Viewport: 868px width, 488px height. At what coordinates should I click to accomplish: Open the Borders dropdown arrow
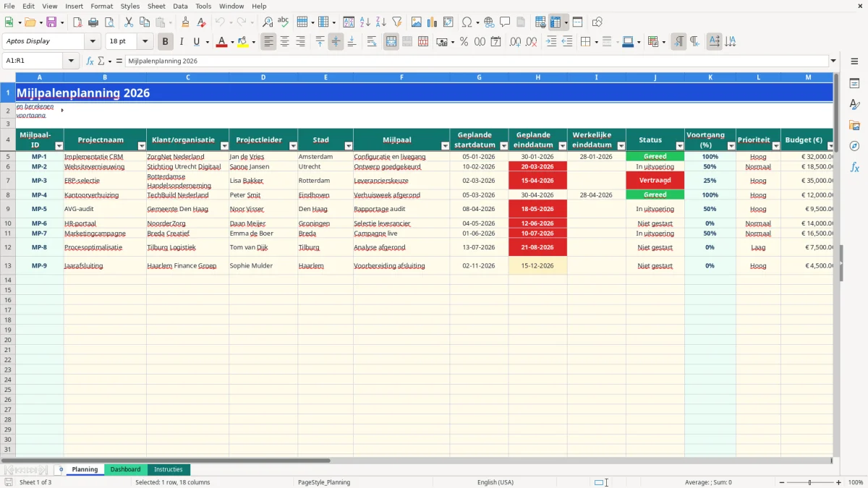click(x=596, y=42)
